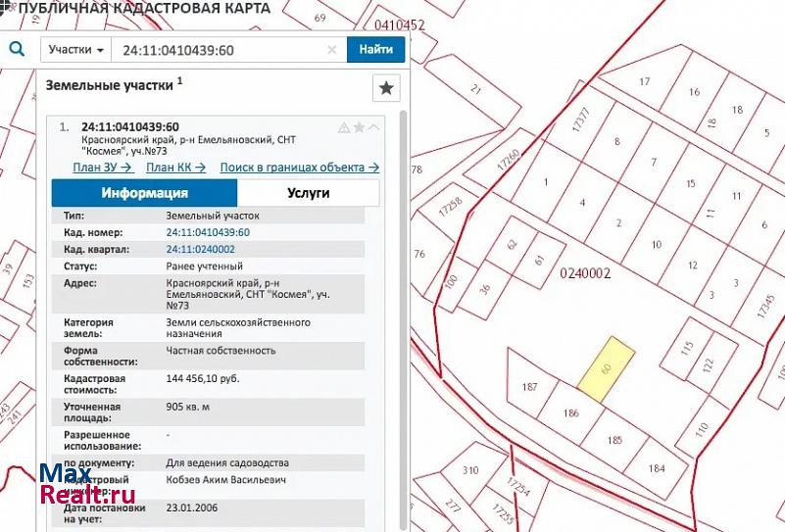Select the Информация tab
785x532 pixels.
(x=144, y=193)
